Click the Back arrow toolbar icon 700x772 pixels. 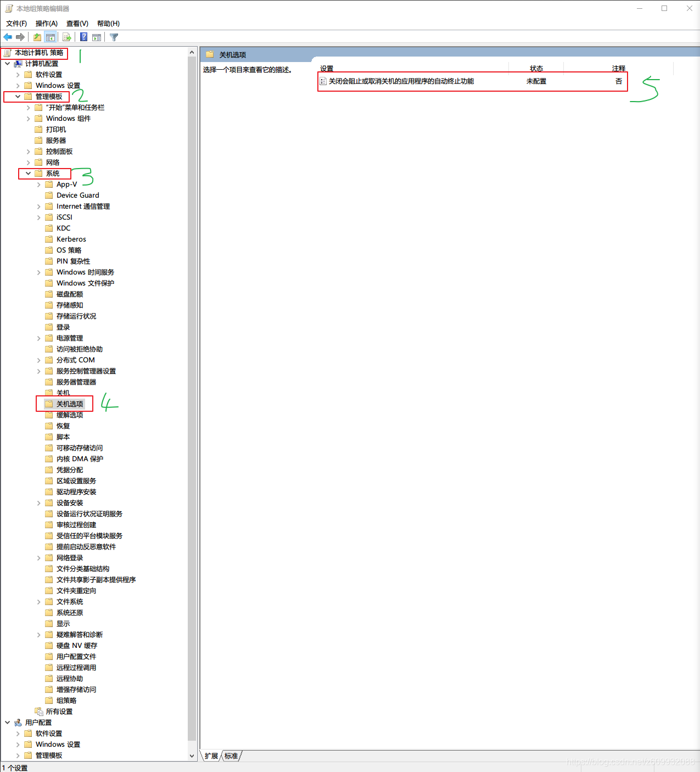coord(8,37)
